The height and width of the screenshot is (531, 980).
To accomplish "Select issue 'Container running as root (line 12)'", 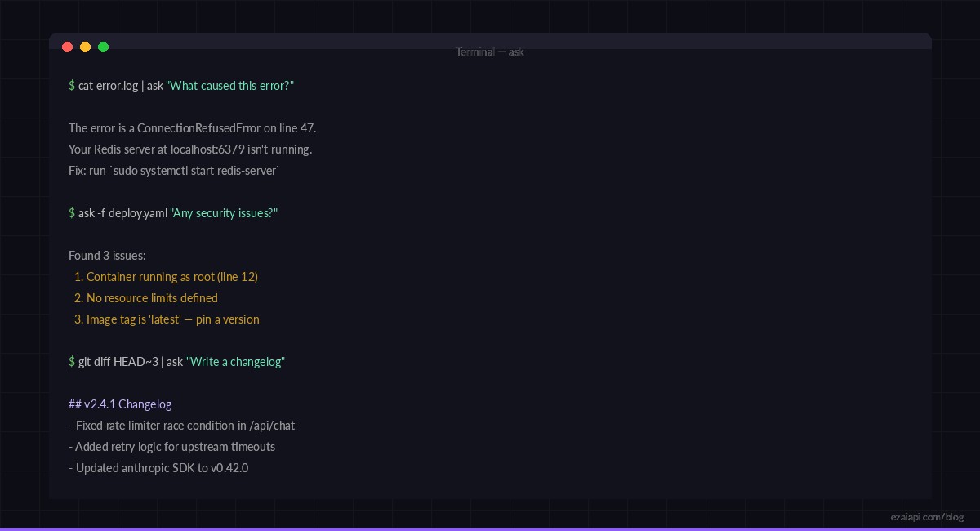I will (166, 276).
